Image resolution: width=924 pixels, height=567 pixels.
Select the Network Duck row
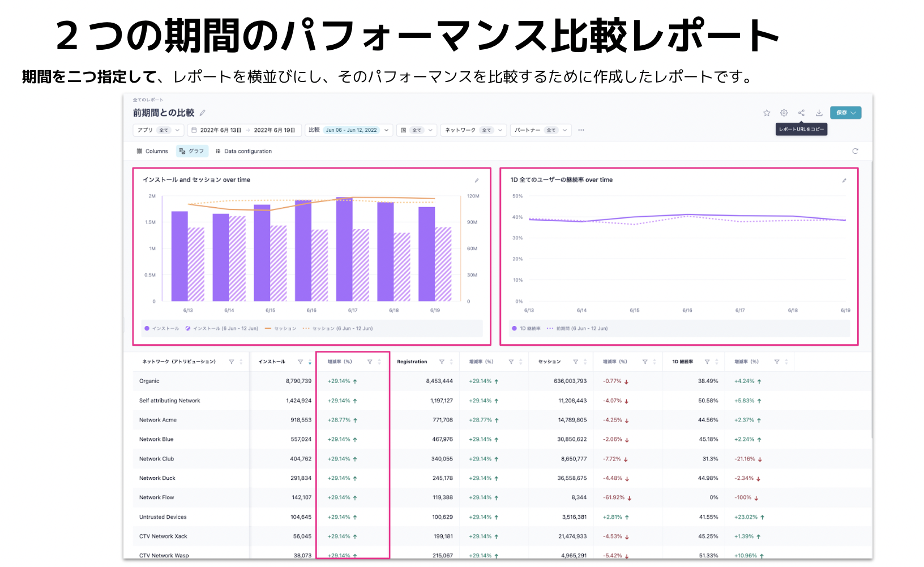coord(502,478)
